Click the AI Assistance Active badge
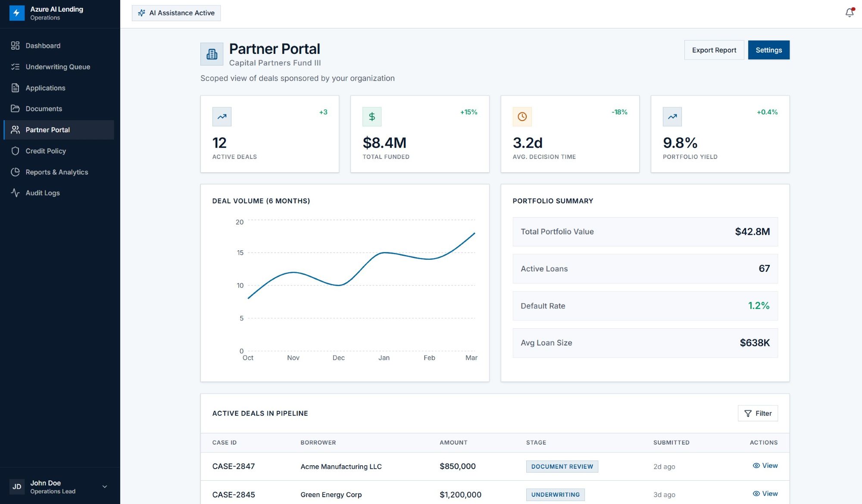The height and width of the screenshot is (504, 862). pyautogui.click(x=176, y=13)
